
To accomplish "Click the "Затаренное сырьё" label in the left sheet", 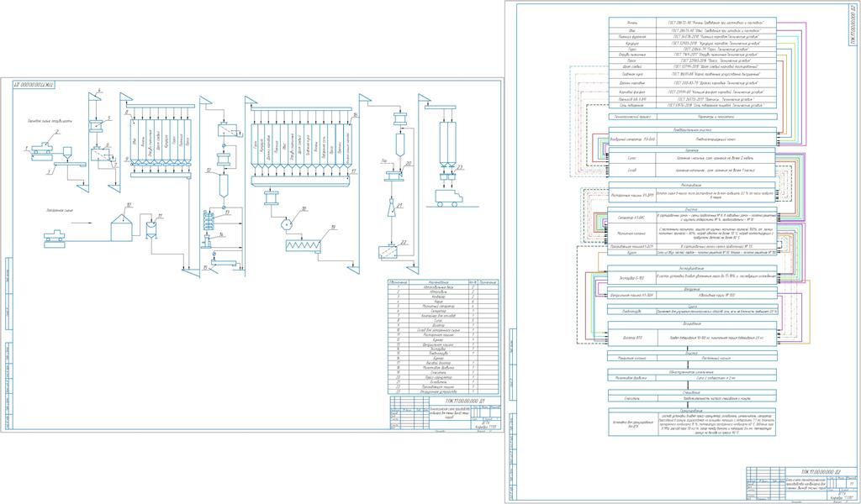I will click(61, 210).
